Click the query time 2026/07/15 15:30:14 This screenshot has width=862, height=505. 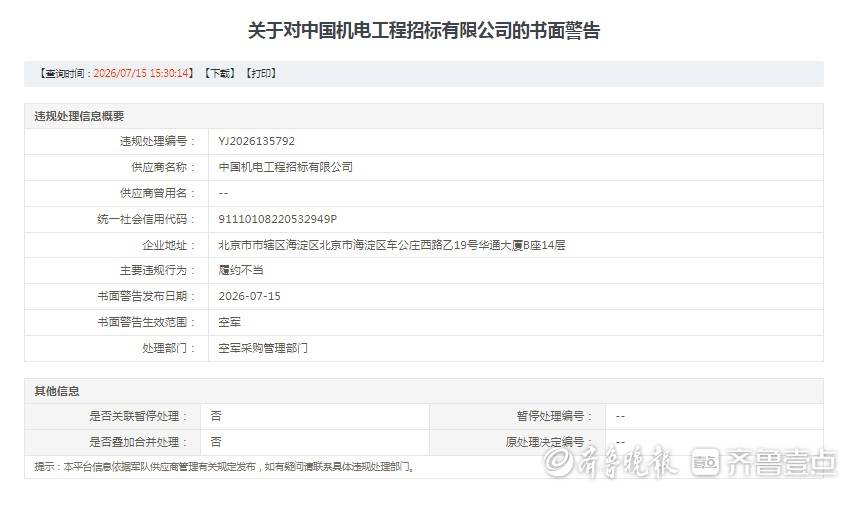pos(141,74)
